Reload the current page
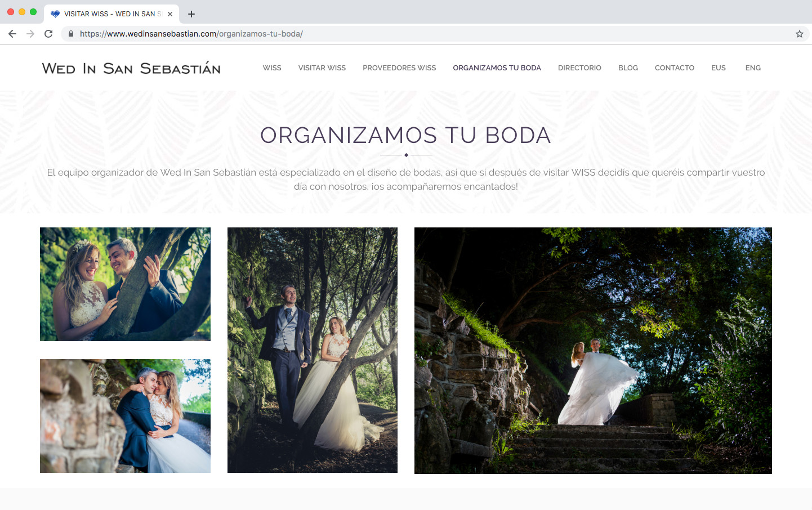 (48, 34)
